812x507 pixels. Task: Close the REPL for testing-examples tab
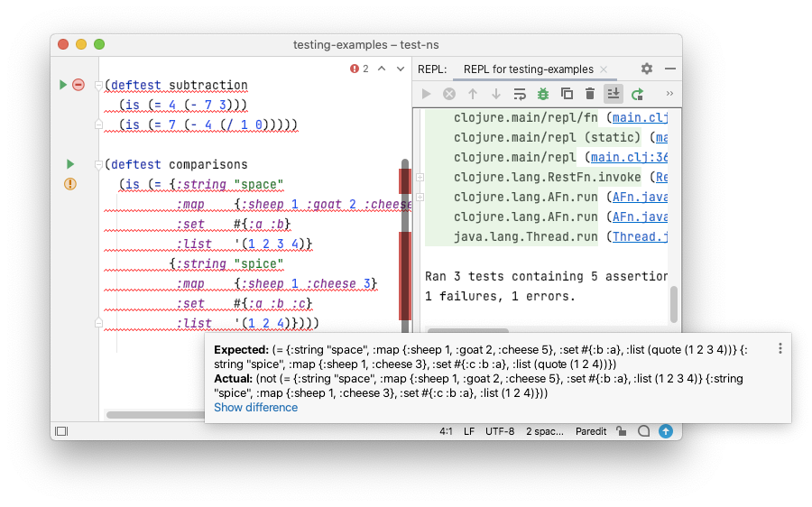604,69
